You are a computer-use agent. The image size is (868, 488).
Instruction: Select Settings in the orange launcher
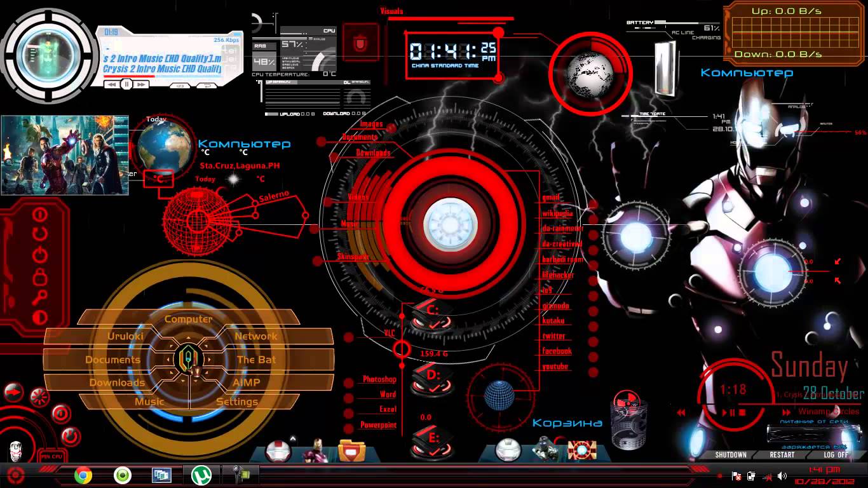(237, 402)
